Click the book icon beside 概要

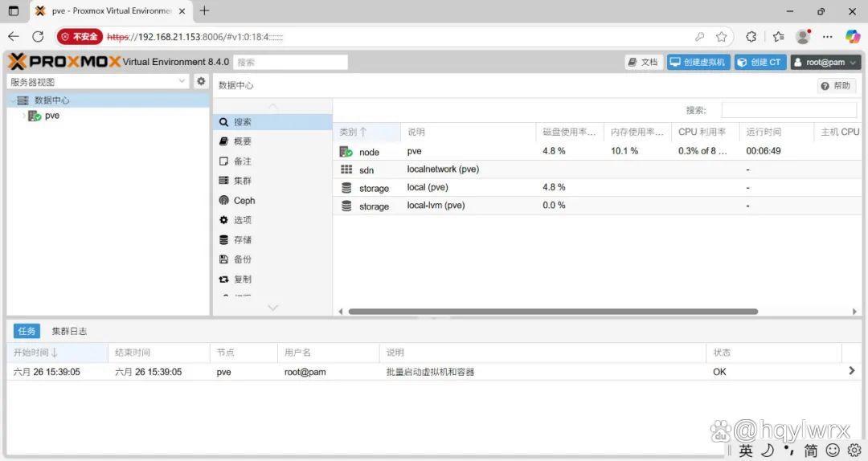coord(223,141)
